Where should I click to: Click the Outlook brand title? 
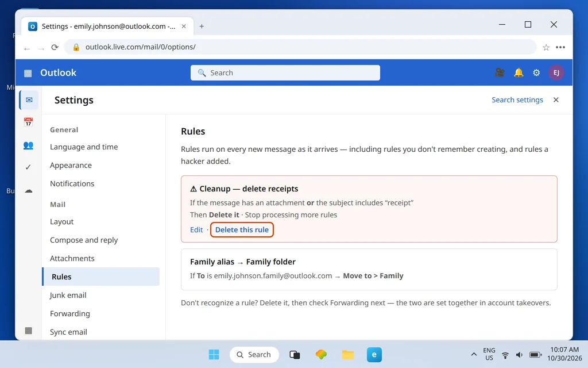(58, 72)
